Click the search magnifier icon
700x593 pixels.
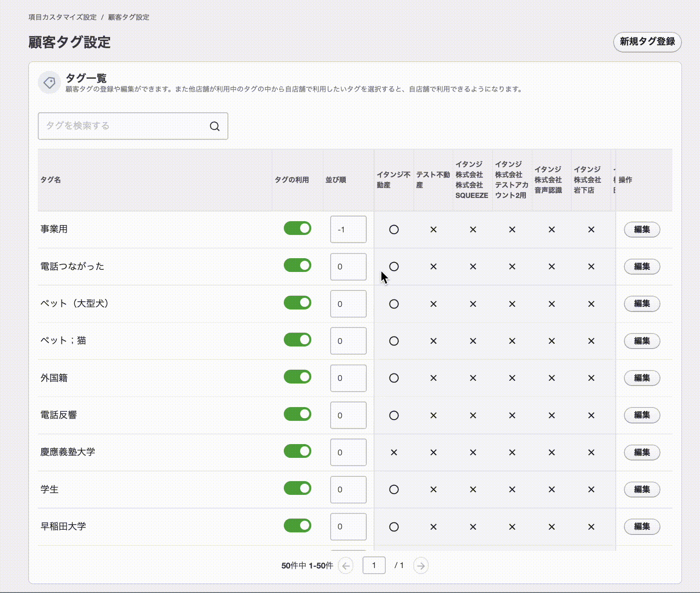tap(215, 126)
